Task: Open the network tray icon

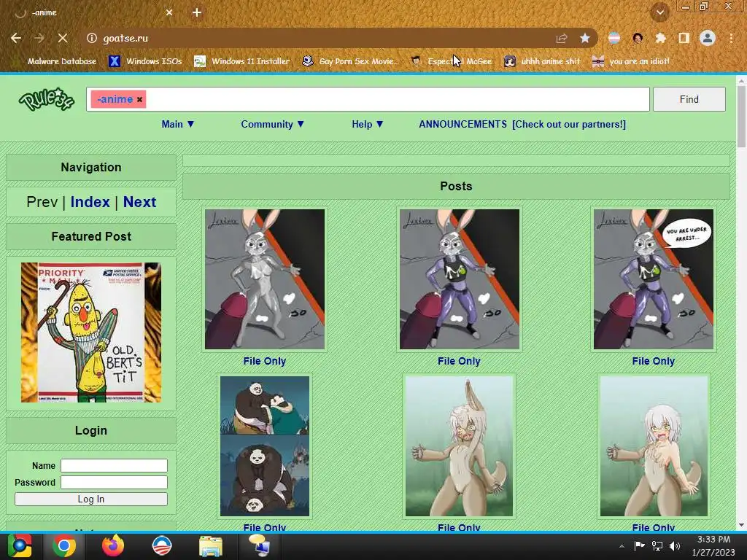Action: [657, 545]
